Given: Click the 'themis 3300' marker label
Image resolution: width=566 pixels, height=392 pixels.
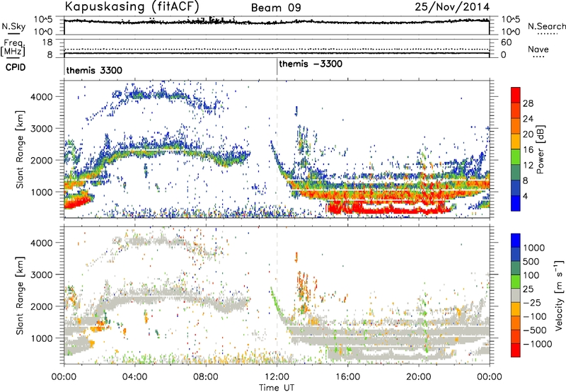Looking at the screenshot, I should [94, 70].
